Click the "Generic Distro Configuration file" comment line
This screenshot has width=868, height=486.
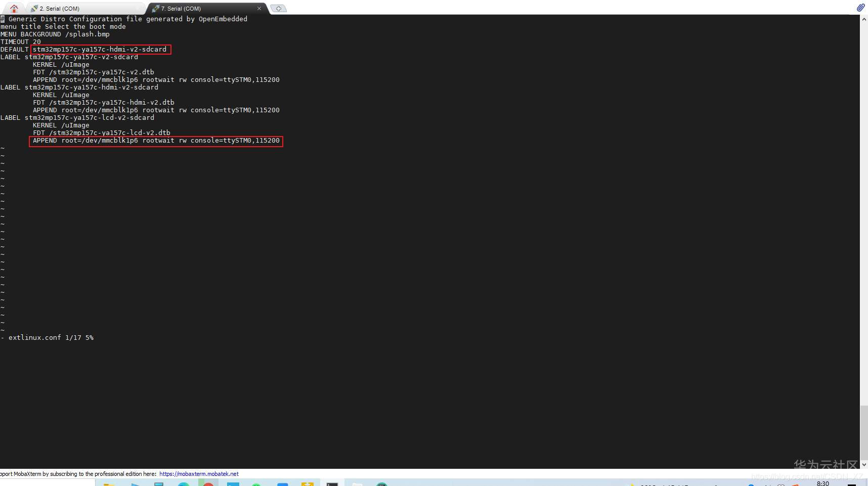[x=124, y=19]
